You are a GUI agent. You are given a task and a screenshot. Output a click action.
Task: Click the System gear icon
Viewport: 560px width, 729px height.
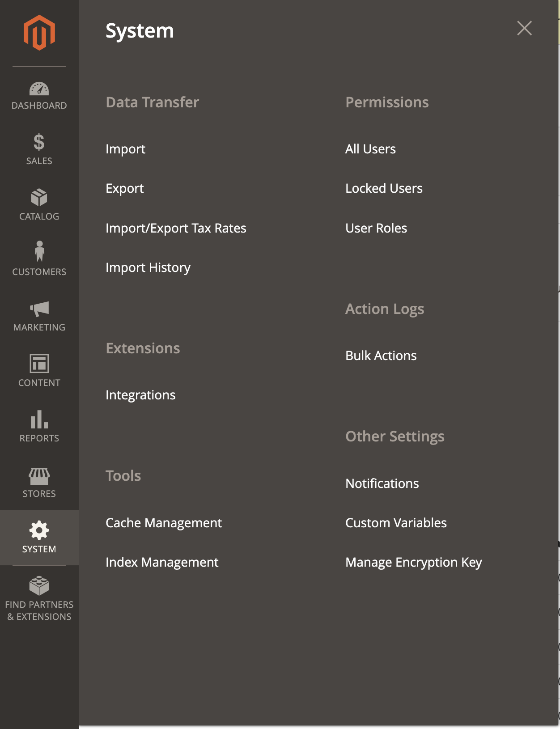[x=39, y=531]
